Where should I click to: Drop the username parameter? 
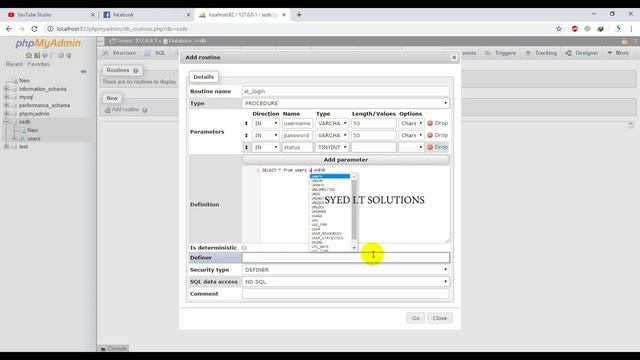437,123
